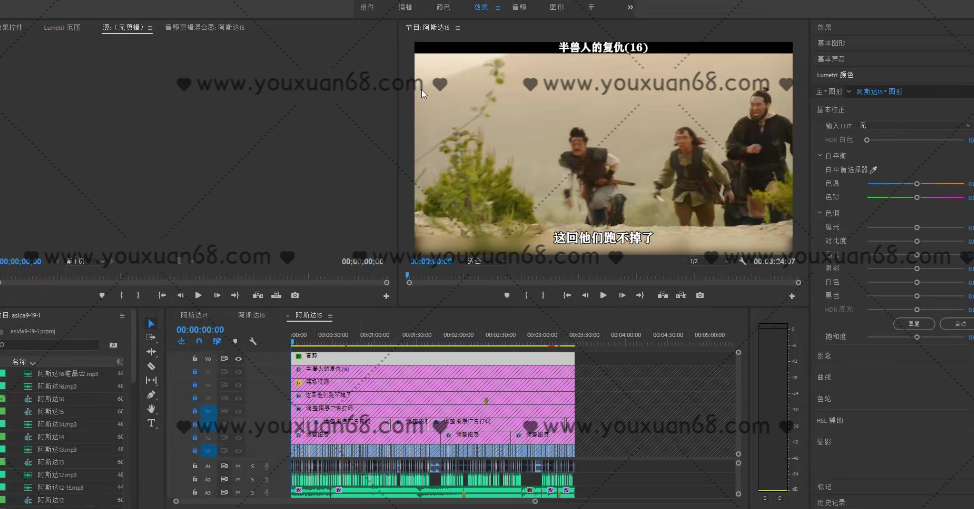Image resolution: width=974 pixels, height=509 pixels.
Task: Pick white balance with the eyedropper
Action: [873, 170]
